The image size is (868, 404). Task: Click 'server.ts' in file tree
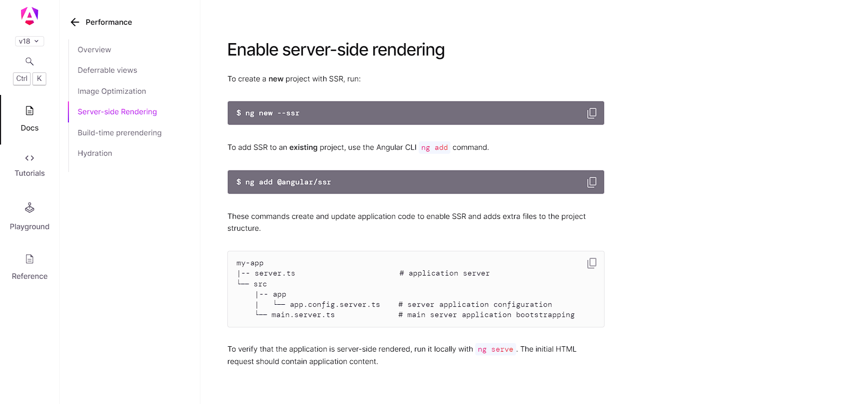[x=275, y=273]
